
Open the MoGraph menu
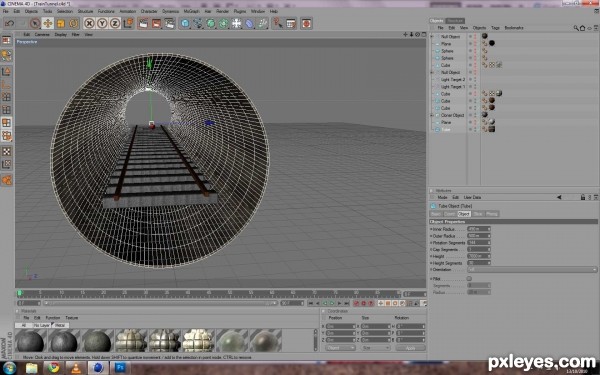click(x=191, y=11)
